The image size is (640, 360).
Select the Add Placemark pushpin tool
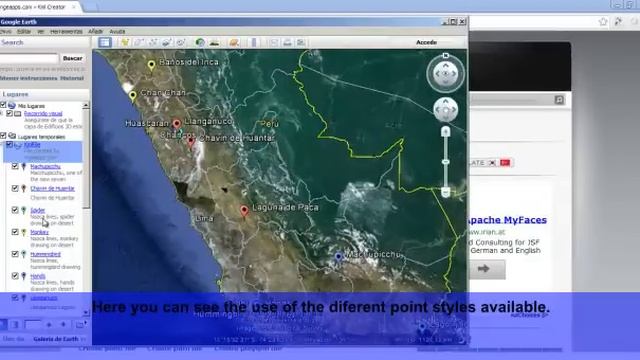125,42
